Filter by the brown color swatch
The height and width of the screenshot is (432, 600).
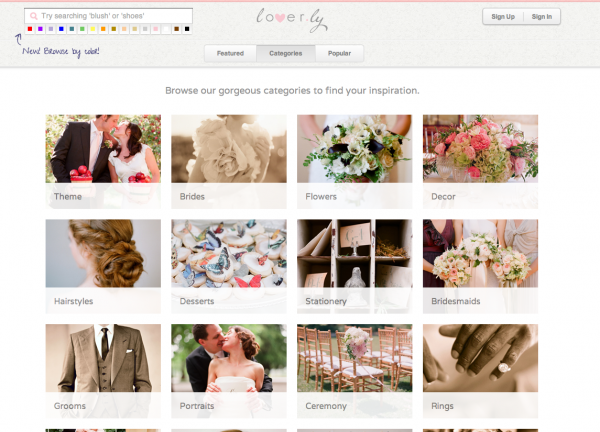pos(176,29)
